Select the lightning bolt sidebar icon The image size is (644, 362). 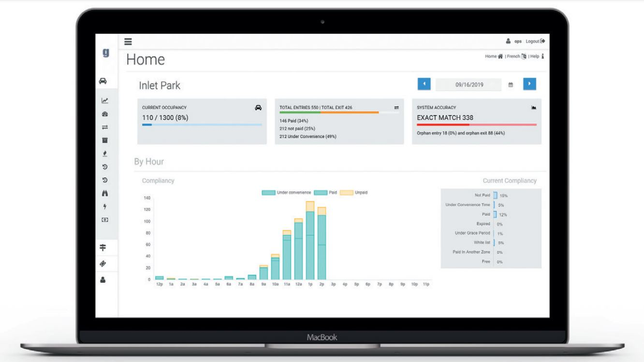click(x=104, y=206)
